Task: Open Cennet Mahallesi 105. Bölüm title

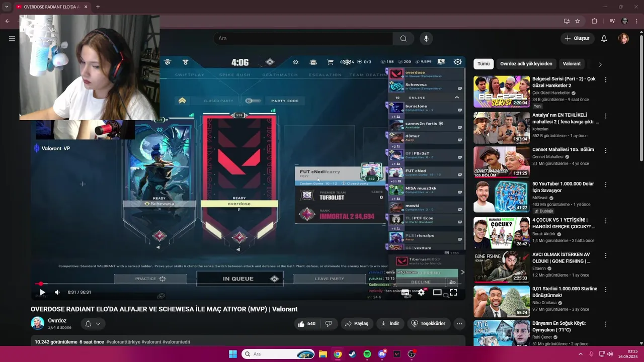Action: [563, 150]
